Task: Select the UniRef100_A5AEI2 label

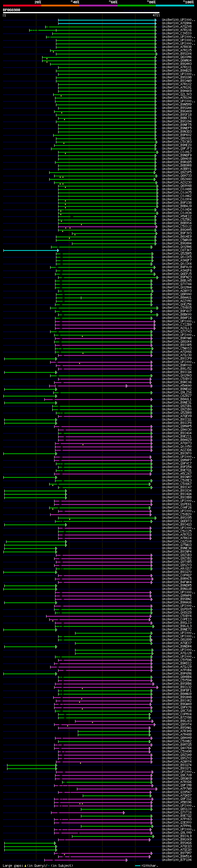Action: pyautogui.click(x=177, y=216)
